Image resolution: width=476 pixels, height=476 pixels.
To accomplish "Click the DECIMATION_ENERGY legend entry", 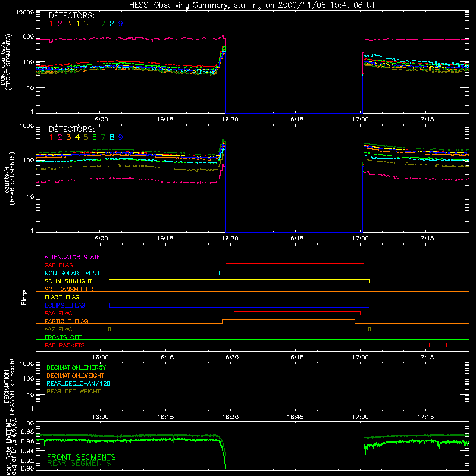I will (x=76, y=368).
